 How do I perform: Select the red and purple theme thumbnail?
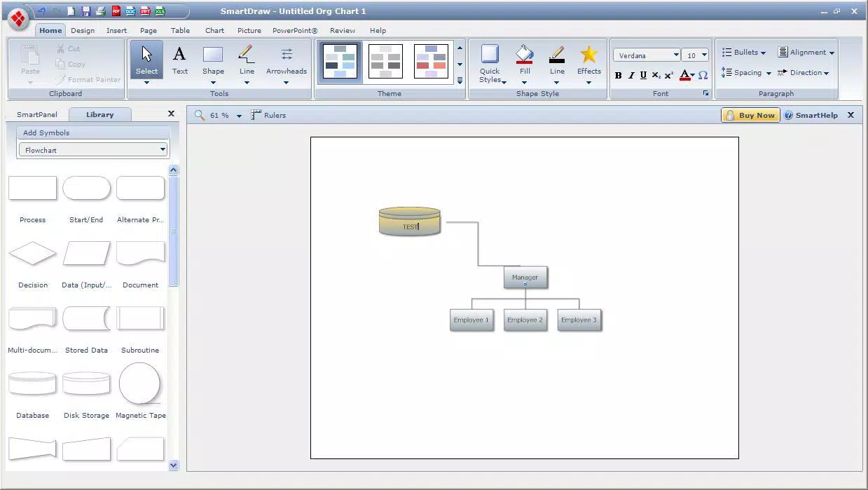tap(431, 61)
